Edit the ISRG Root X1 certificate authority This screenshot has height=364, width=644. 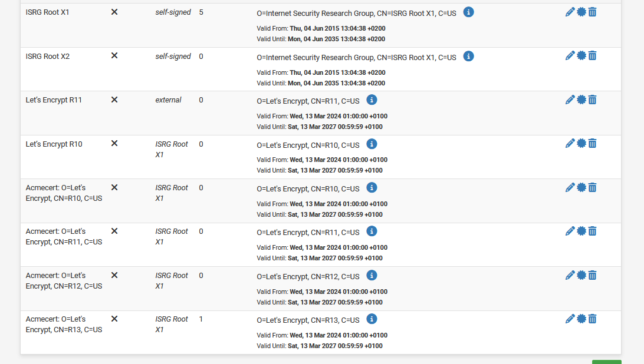coord(570,12)
